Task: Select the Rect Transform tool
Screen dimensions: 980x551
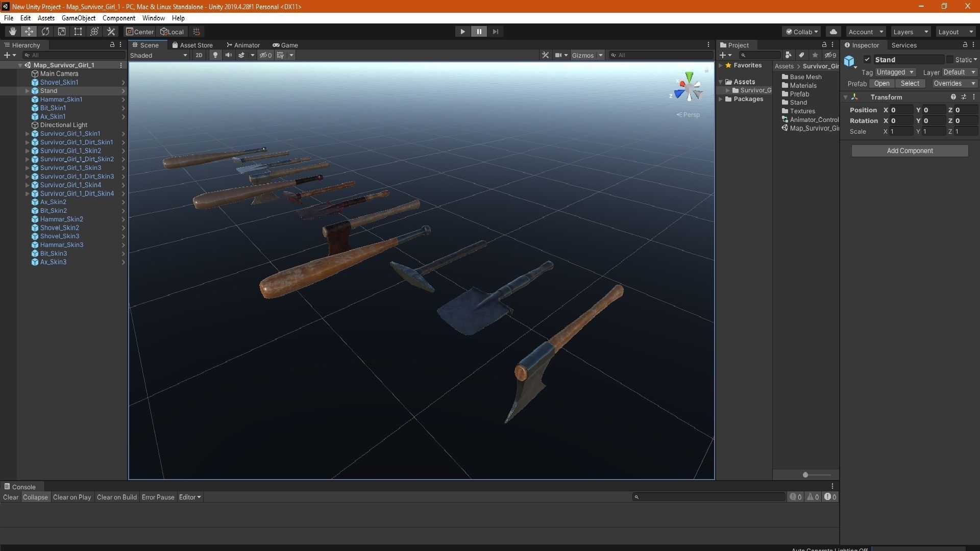Action: (x=78, y=32)
